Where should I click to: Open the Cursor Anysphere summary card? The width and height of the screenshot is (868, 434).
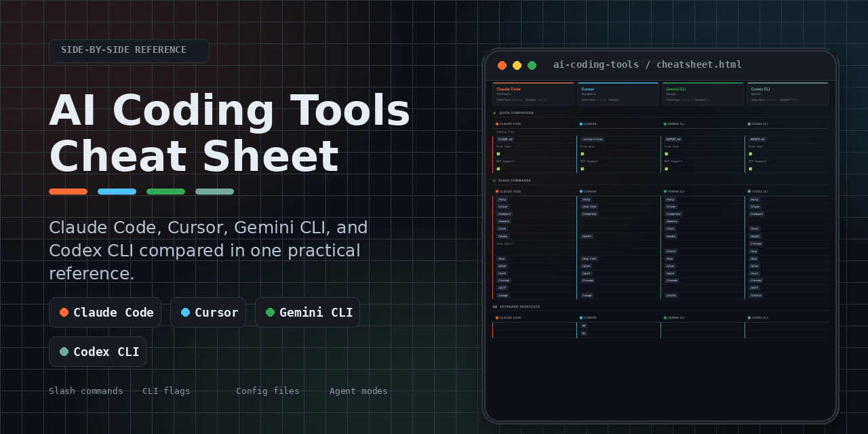(618, 94)
